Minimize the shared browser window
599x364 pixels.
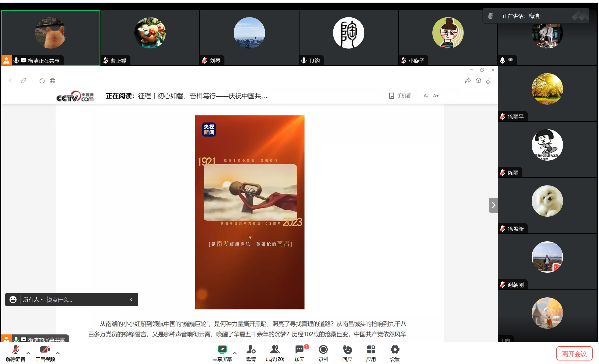[472, 70]
